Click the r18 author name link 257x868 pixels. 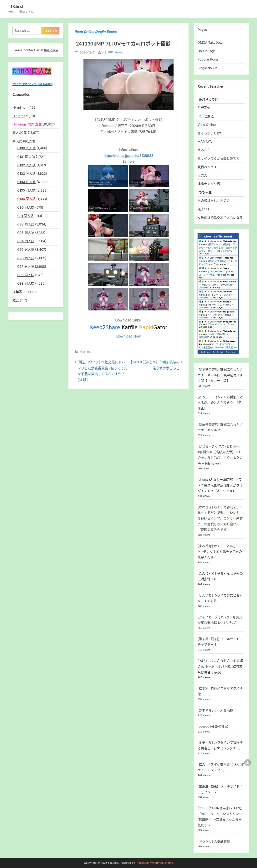click(x=104, y=53)
